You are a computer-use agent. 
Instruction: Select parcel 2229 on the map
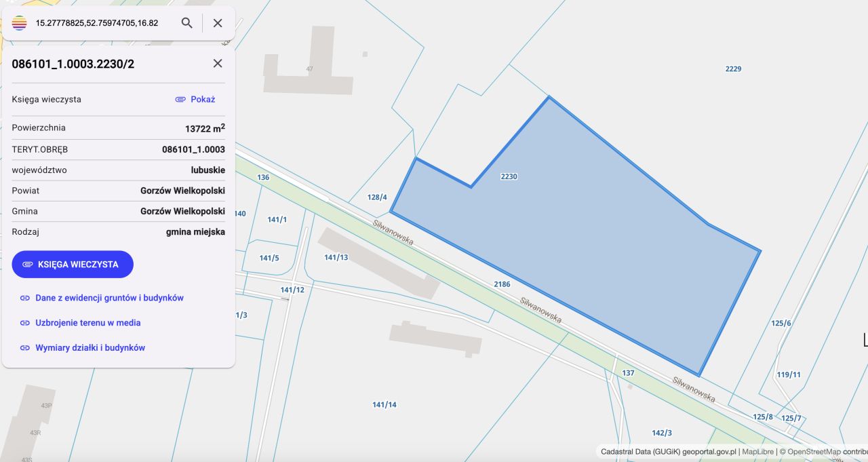pyautogui.click(x=734, y=69)
